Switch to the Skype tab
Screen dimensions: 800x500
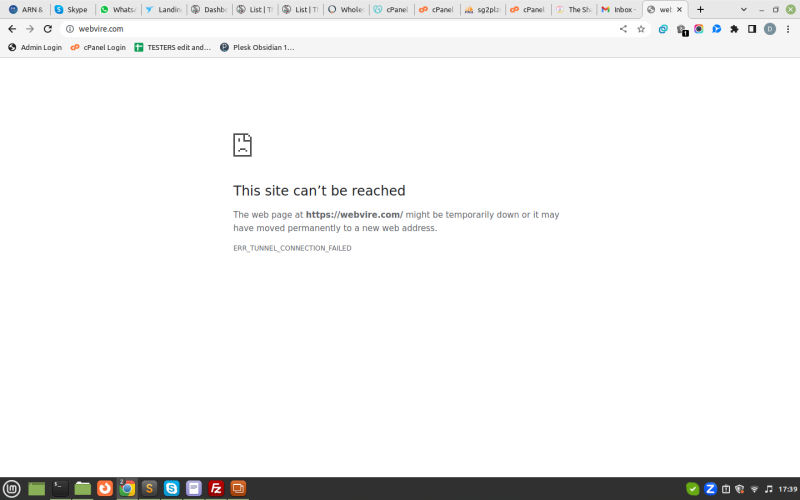click(72, 10)
